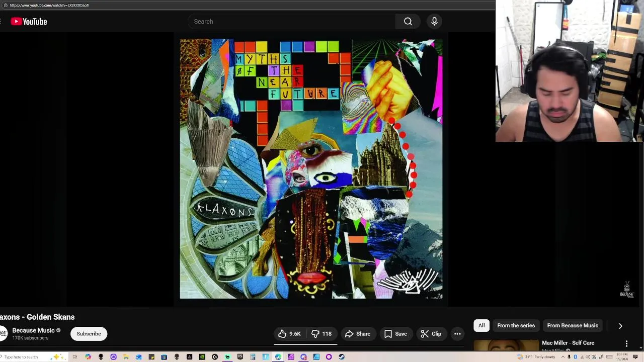Screen dimensions: 644x362
Task: Click the Bluetooth tray icon
Action: tap(575, 356)
